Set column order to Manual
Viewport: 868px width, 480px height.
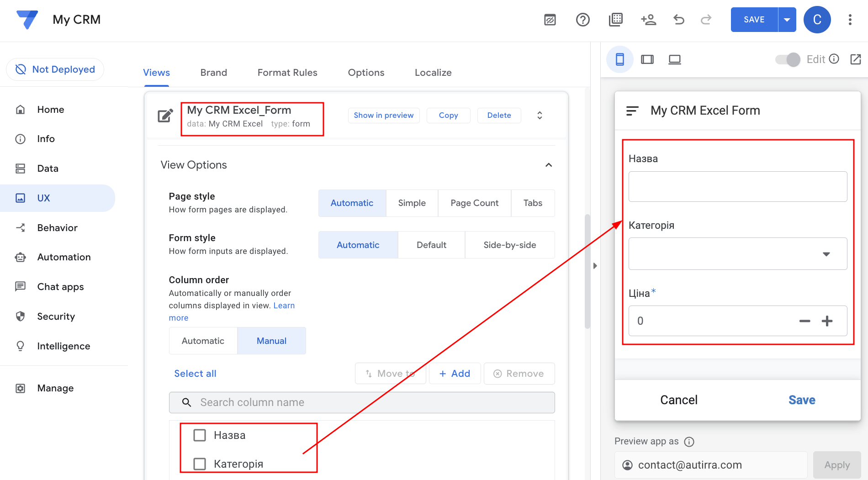[271, 341]
